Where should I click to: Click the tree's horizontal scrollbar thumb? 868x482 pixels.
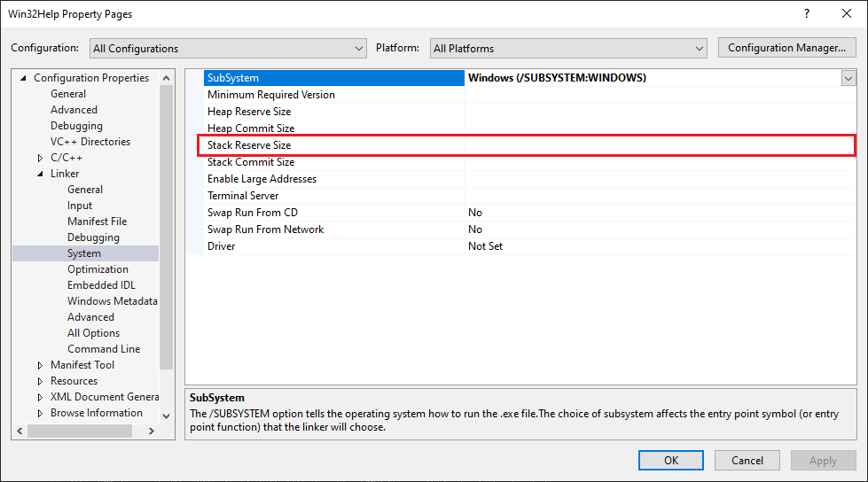pos(80,431)
